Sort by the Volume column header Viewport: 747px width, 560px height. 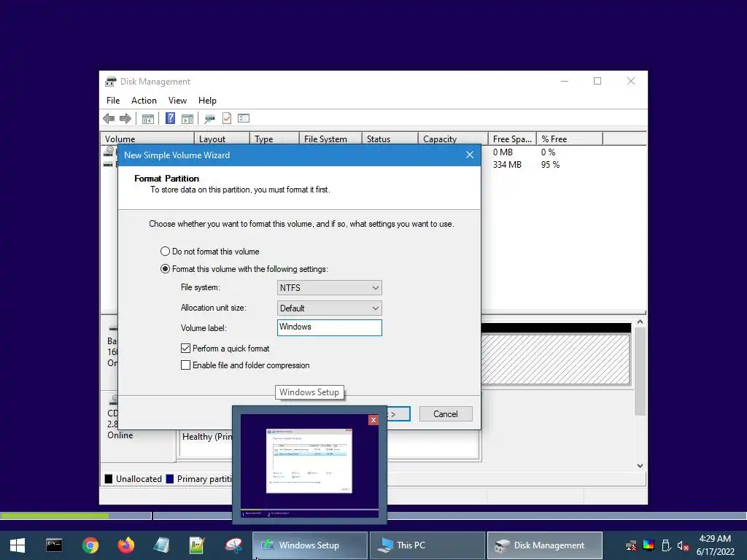point(147,139)
